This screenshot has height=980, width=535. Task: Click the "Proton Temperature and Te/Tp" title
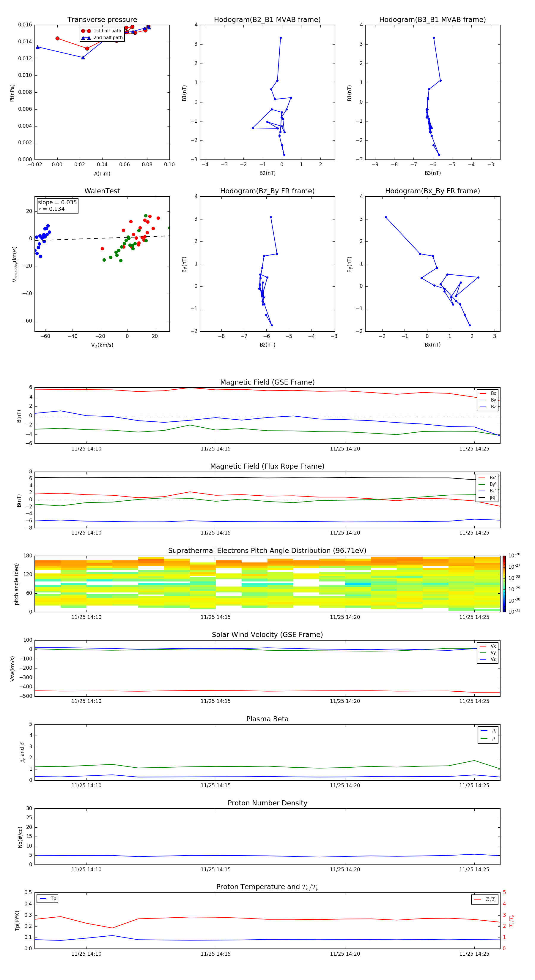point(267,887)
